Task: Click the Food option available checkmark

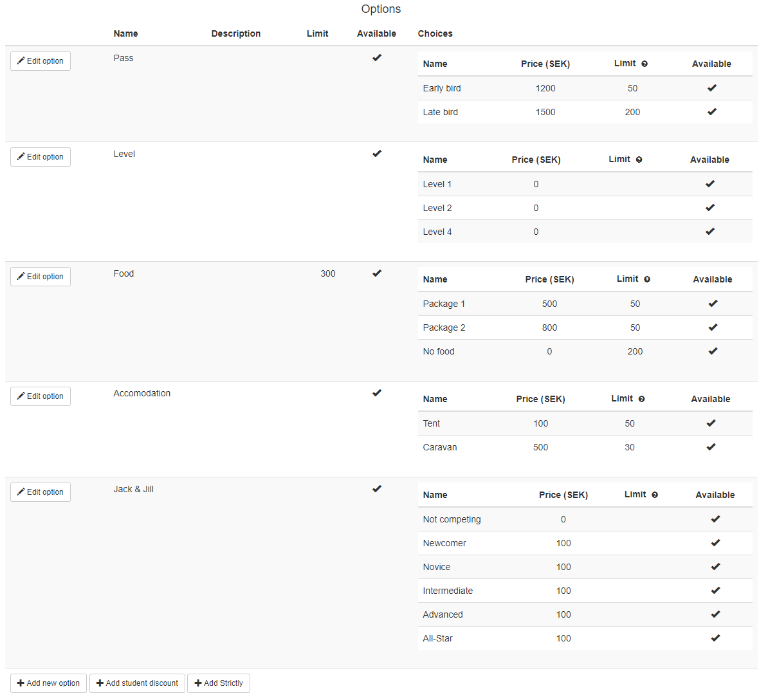Action: point(377,273)
